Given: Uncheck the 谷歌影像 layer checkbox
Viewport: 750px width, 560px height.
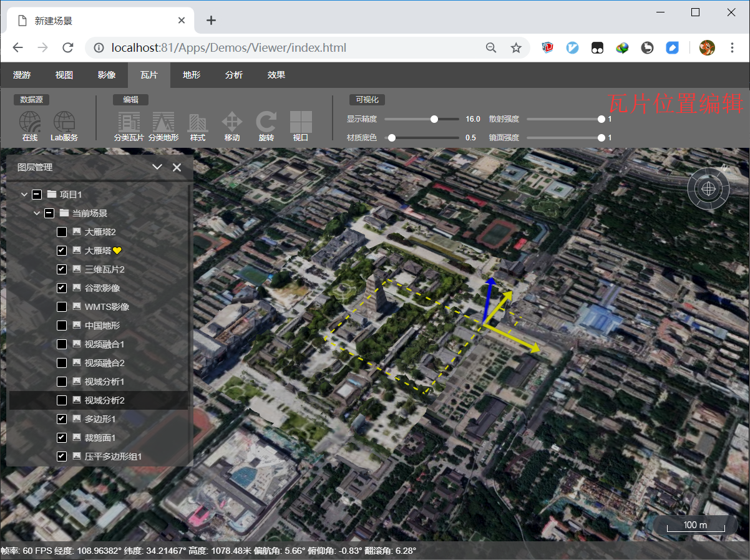Looking at the screenshot, I should click(x=62, y=288).
